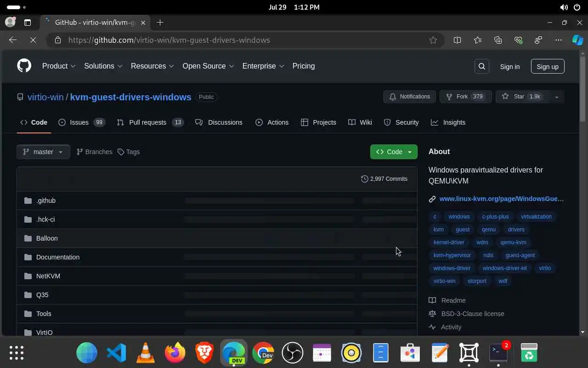
Task: Select the kernel-driver topic tag
Action: (x=449, y=242)
